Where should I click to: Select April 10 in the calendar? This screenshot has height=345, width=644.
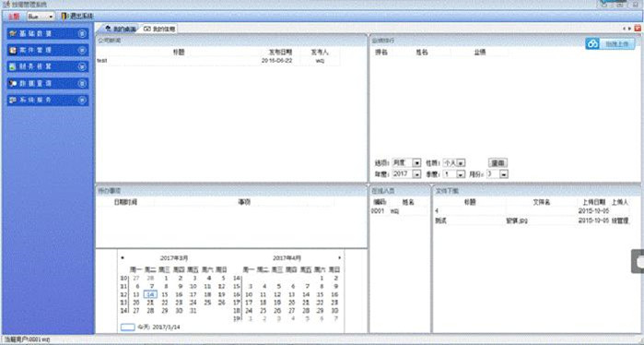pos(249,294)
